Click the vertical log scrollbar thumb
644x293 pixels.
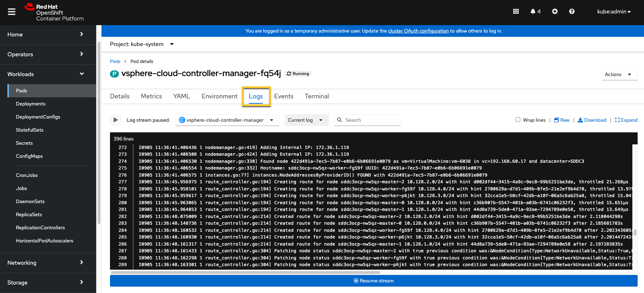coord(635,232)
